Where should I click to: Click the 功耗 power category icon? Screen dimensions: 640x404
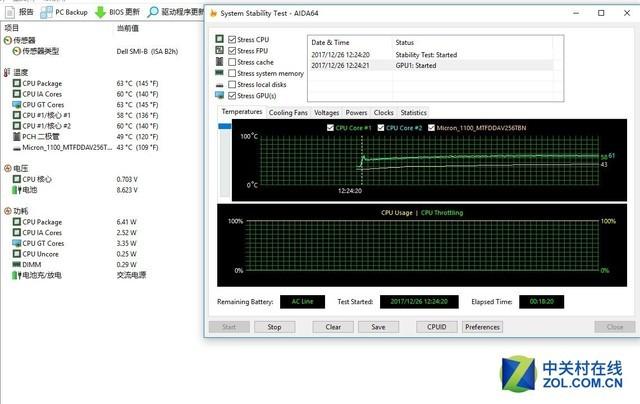7,211
